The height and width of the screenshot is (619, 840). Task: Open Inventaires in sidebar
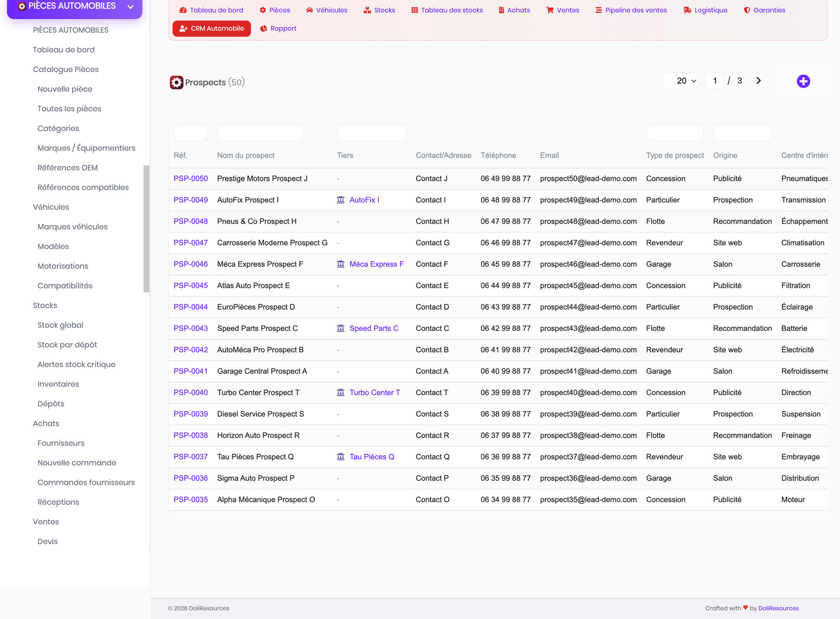click(x=58, y=384)
